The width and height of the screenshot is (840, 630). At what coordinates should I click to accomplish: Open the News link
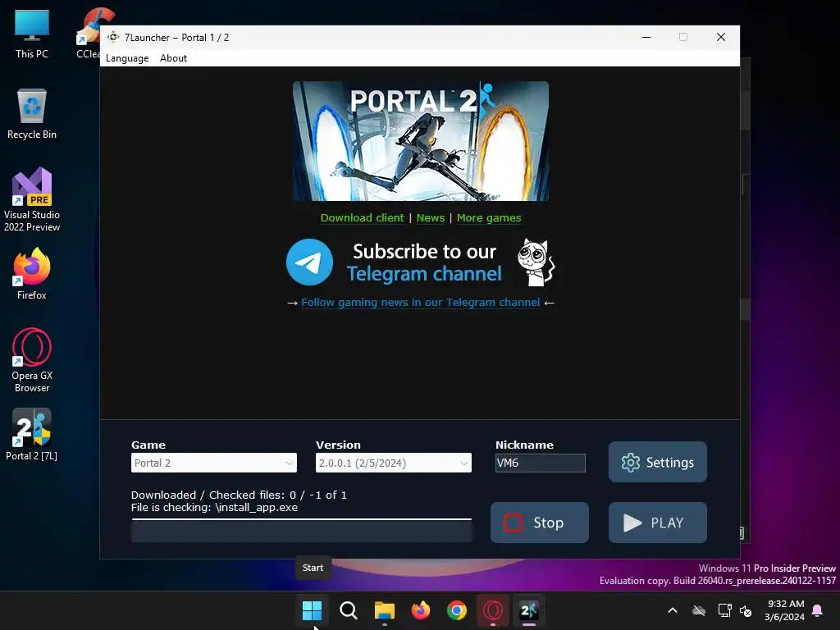coord(431,217)
